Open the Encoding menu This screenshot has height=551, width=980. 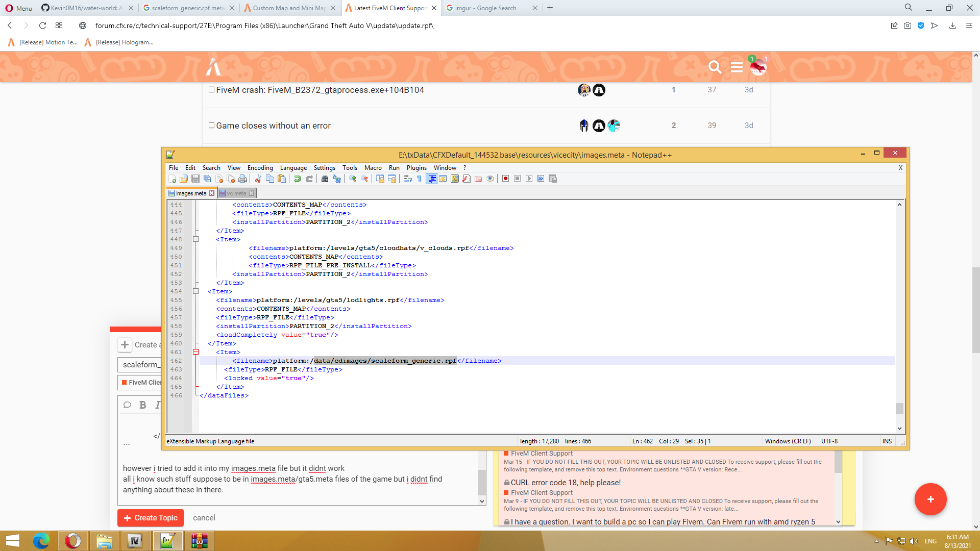[x=260, y=168]
